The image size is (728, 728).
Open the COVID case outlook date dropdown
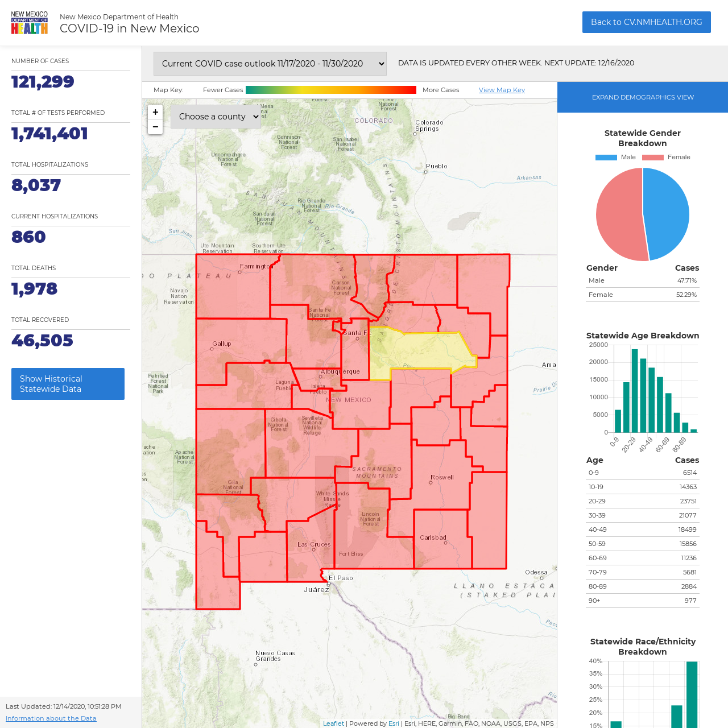[270, 64]
